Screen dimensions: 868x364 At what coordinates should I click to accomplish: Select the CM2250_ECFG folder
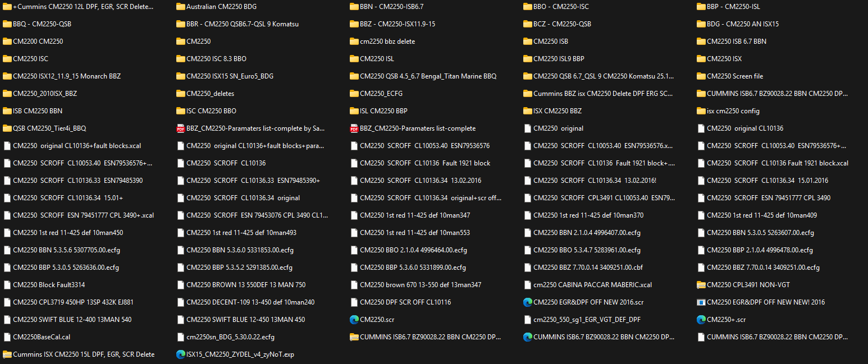pos(381,94)
